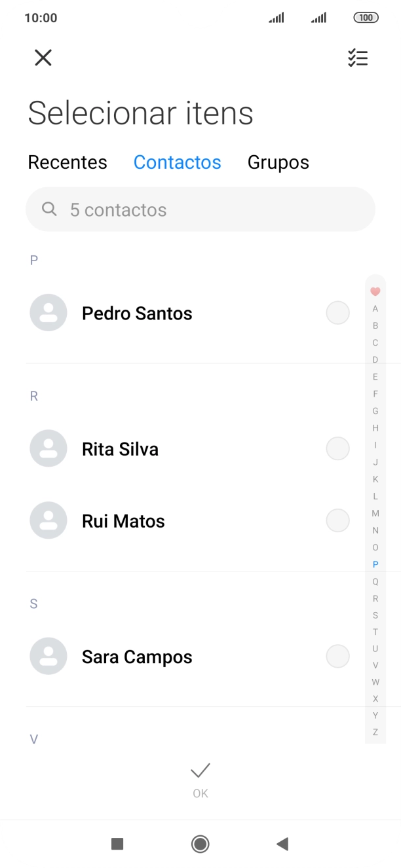
Task: Tap Rui Matos's contact avatar
Action: [48, 520]
